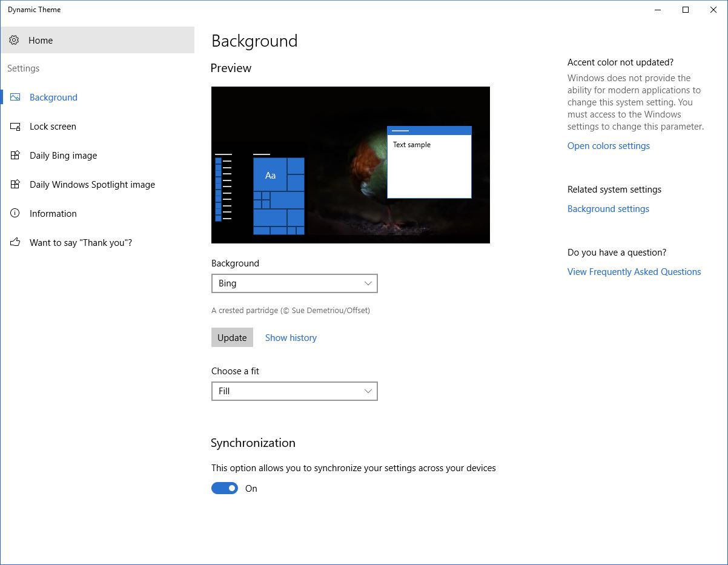728x565 pixels.
Task: Select the picture icon next to Background
Action: (x=15, y=97)
